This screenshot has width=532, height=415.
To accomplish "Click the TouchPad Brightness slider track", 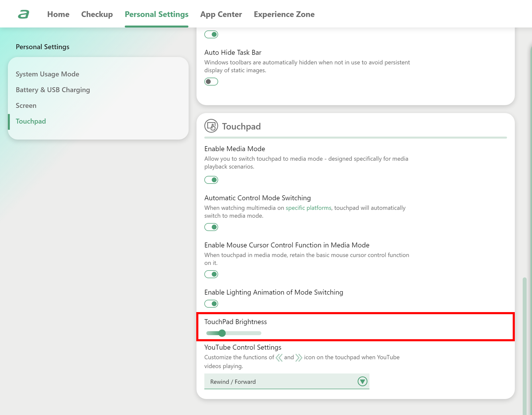I will [234, 333].
